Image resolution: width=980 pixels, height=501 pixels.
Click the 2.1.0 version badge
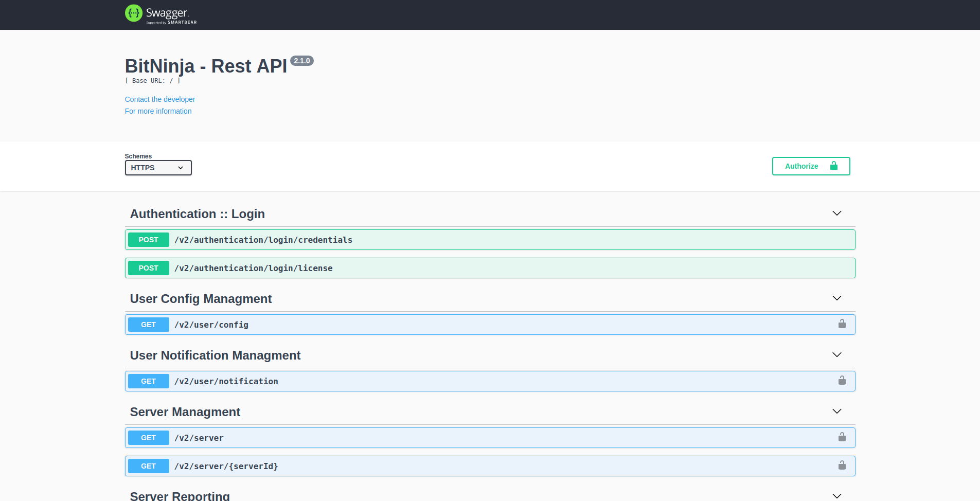click(302, 61)
